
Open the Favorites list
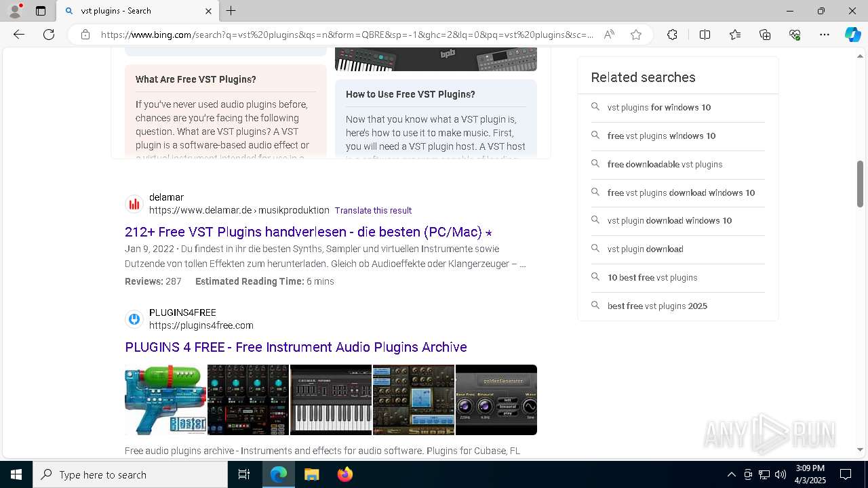click(x=735, y=35)
